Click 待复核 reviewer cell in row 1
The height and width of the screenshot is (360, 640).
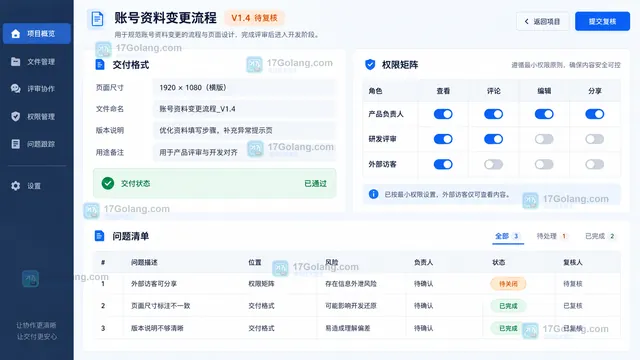pos(573,284)
